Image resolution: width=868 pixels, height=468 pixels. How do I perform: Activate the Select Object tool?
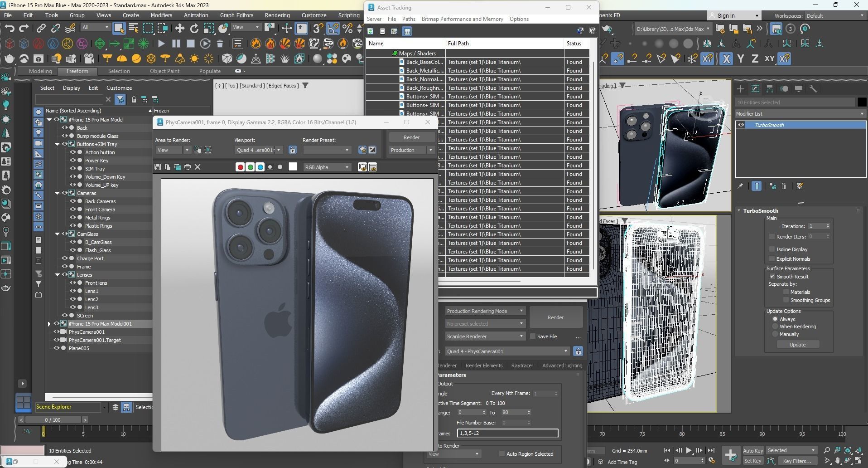119,29
